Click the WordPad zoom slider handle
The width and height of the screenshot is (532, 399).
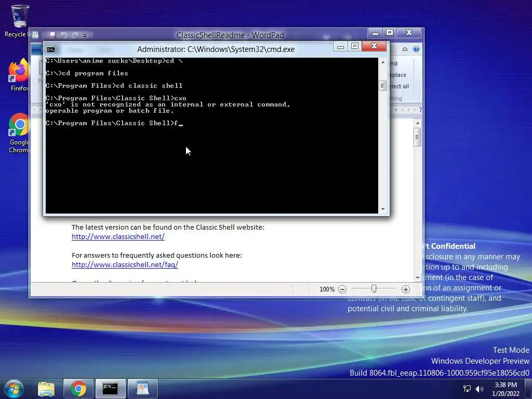click(374, 289)
